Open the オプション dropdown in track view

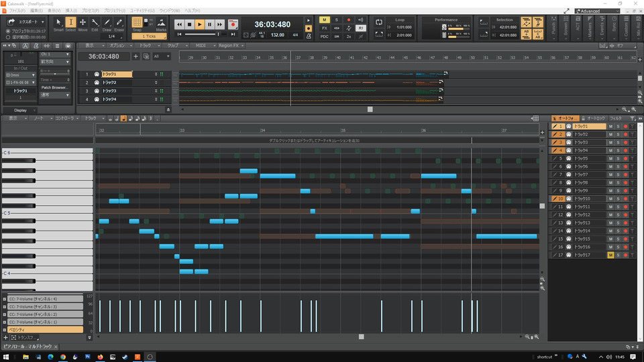(120, 46)
